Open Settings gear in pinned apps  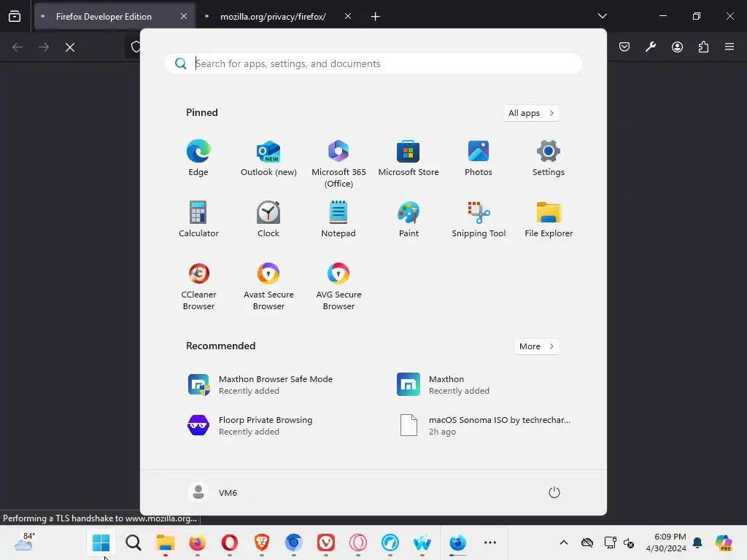point(549,158)
